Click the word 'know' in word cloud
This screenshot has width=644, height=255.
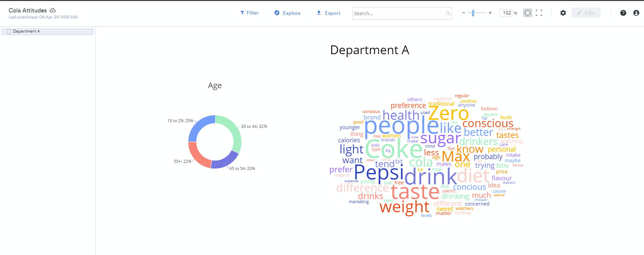tap(470, 149)
